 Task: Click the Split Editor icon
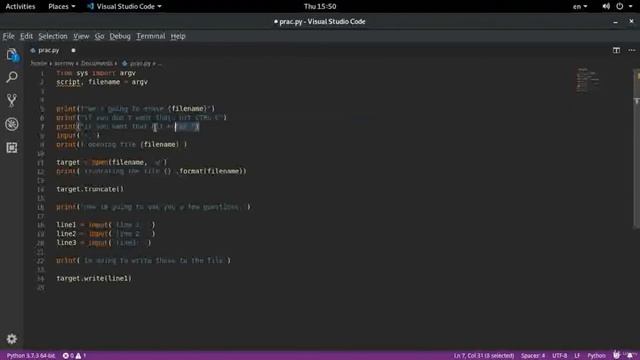point(616,50)
